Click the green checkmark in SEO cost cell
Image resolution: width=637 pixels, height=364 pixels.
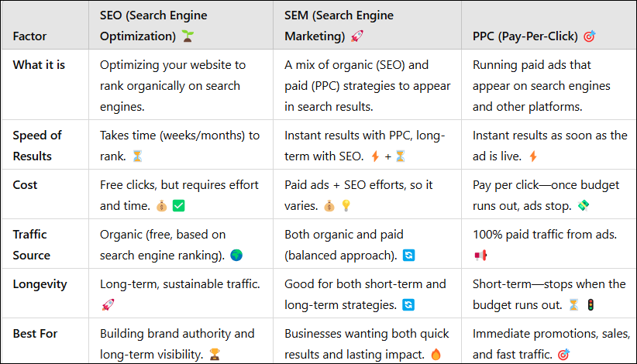coord(179,206)
